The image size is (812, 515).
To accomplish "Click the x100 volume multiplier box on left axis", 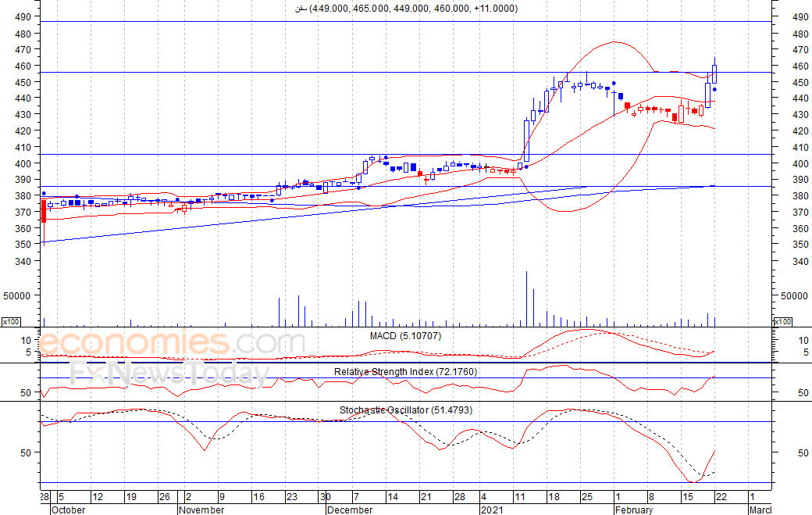I will pyautogui.click(x=11, y=322).
